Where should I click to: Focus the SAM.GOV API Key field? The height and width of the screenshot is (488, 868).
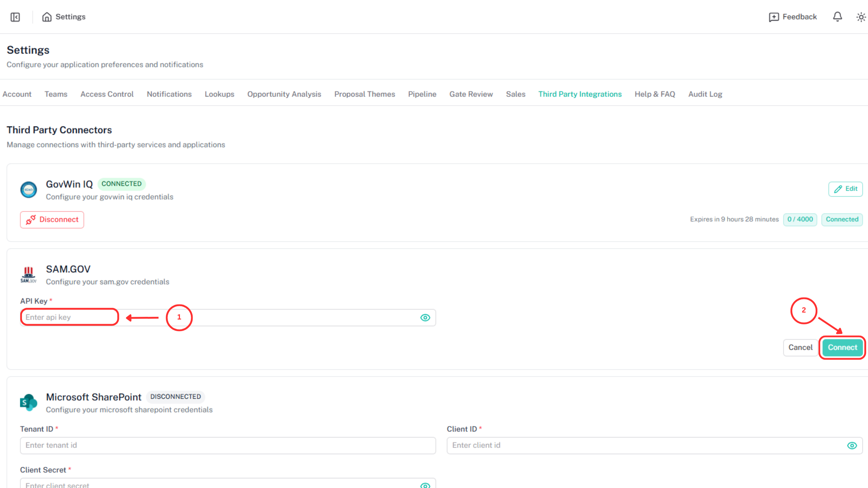click(228, 318)
